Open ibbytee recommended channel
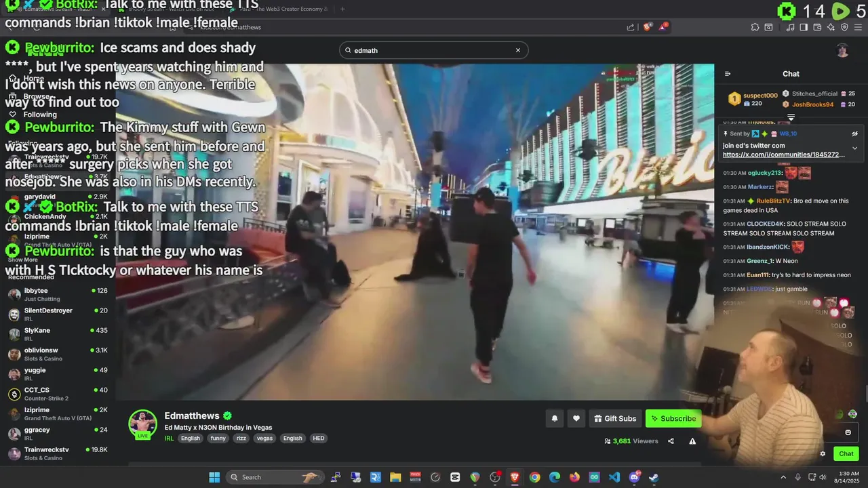Screen dimensions: 868x488 click(58, 294)
